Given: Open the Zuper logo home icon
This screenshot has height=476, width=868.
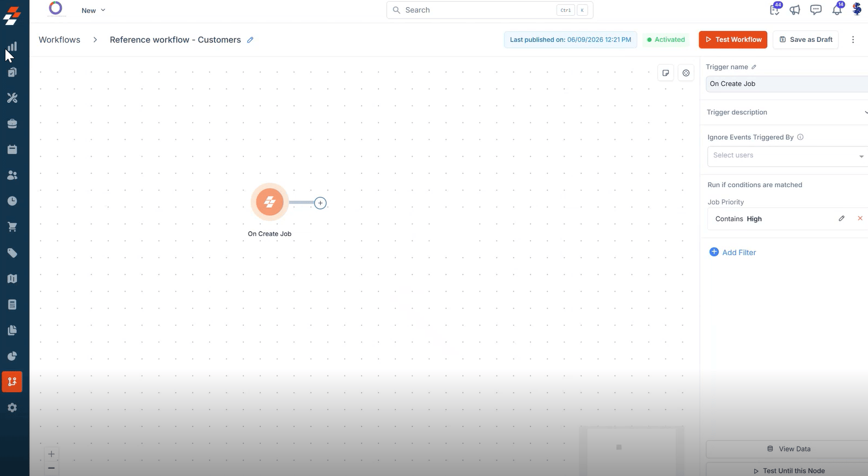Looking at the screenshot, I should click(x=12, y=15).
